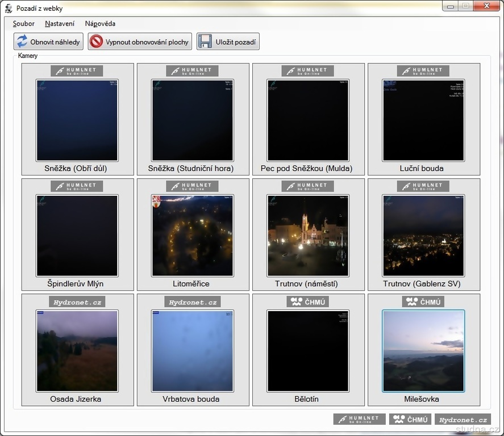
Task: Click the ČHMÚ logo above Bělotín camera
Action: click(x=308, y=302)
